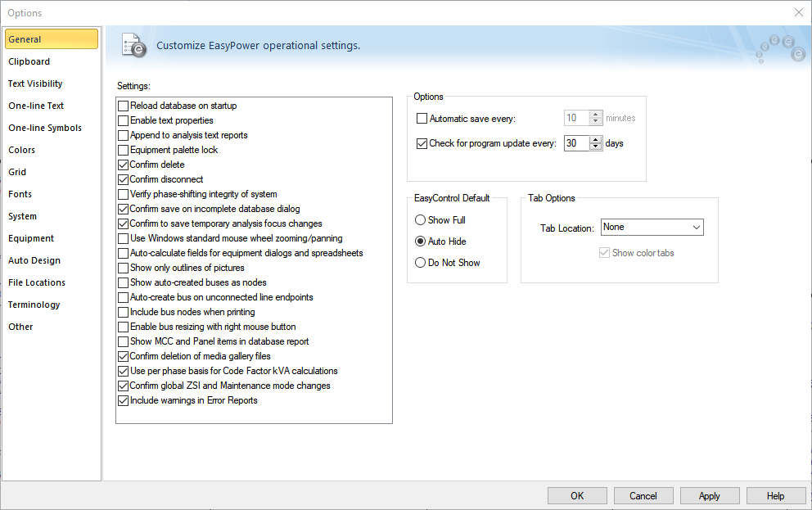Close the Options dialog window
The image size is (812, 510).
[x=798, y=12]
